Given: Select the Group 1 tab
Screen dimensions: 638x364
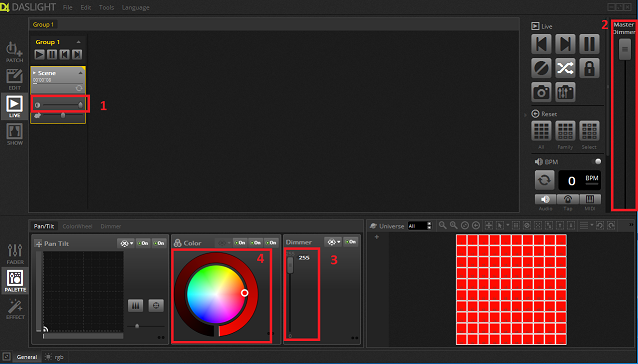Looking at the screenshot, I should click(43, 24).
